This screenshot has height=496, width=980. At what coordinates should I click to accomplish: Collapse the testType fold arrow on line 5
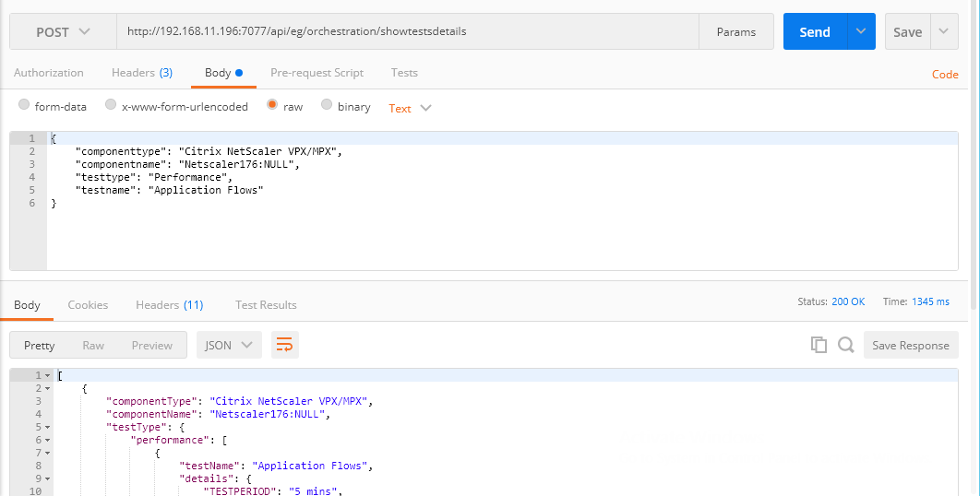pyautogui.click(x=47, y=427)
